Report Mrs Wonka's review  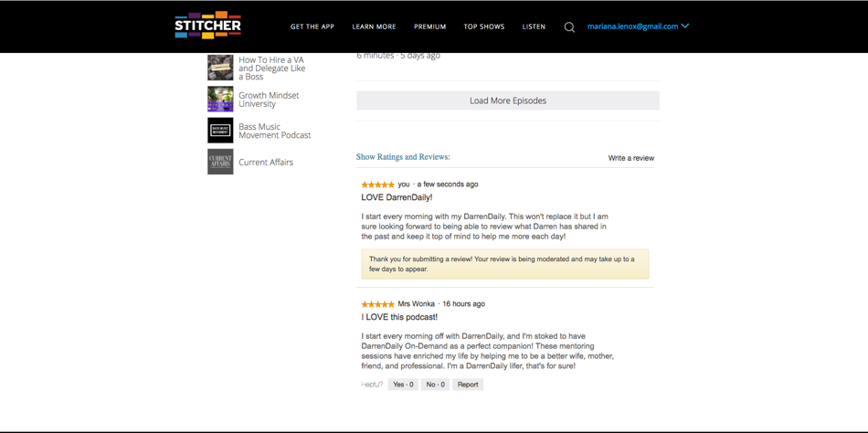[468, 385]
